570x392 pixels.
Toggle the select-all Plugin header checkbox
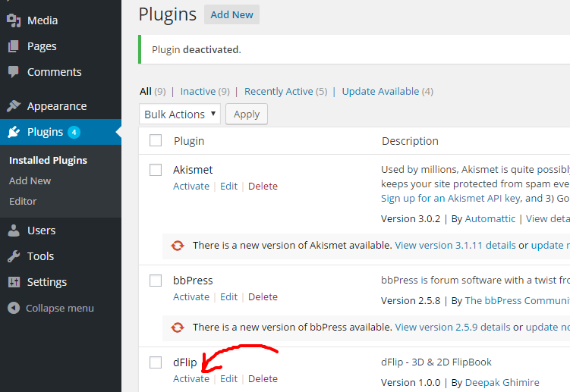[156, 140]
